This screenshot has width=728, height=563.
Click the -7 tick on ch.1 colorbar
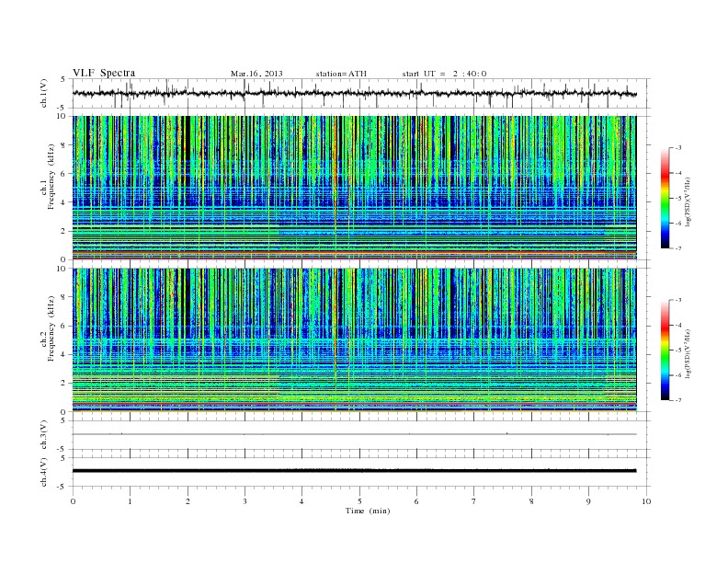[678, 248]
